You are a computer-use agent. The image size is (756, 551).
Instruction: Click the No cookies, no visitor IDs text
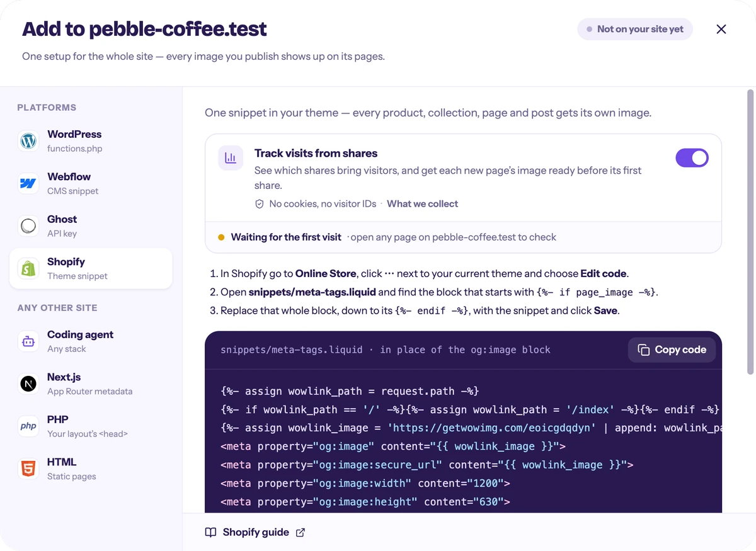(x=323, y=204)
